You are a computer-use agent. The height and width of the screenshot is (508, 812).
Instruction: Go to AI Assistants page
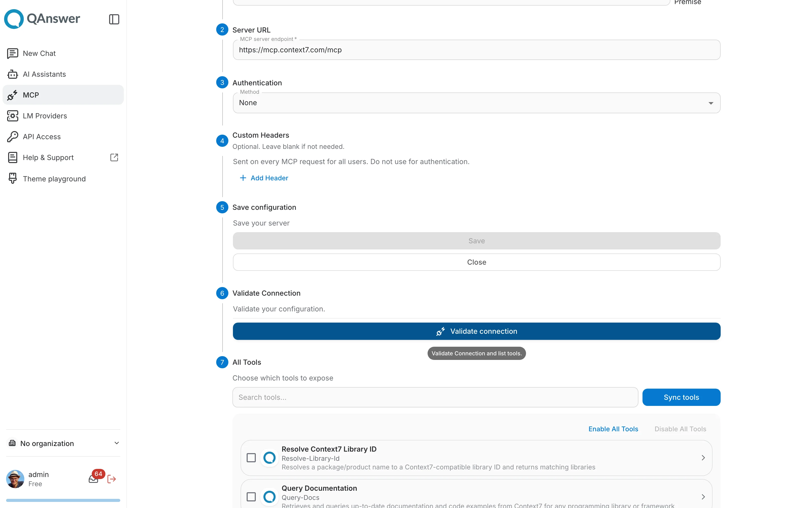click(63, 74)
